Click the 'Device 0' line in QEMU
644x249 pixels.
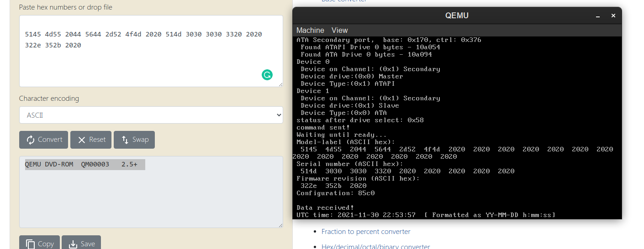313,62
